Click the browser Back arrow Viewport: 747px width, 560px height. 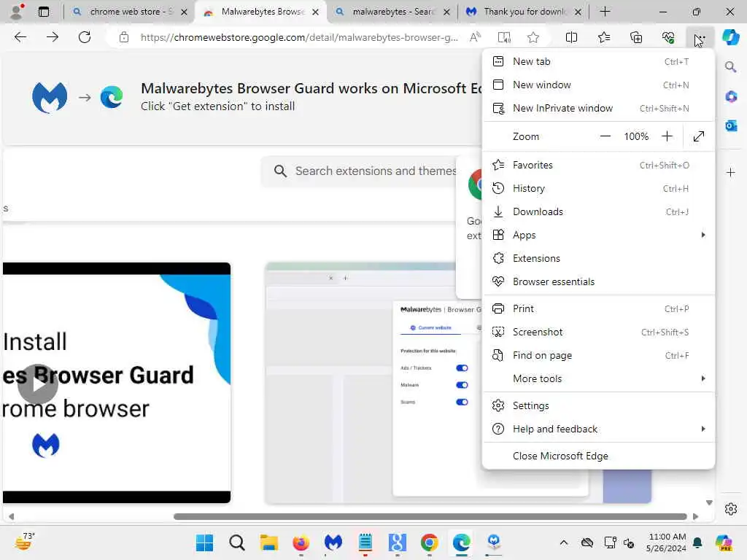pos(20,37)
